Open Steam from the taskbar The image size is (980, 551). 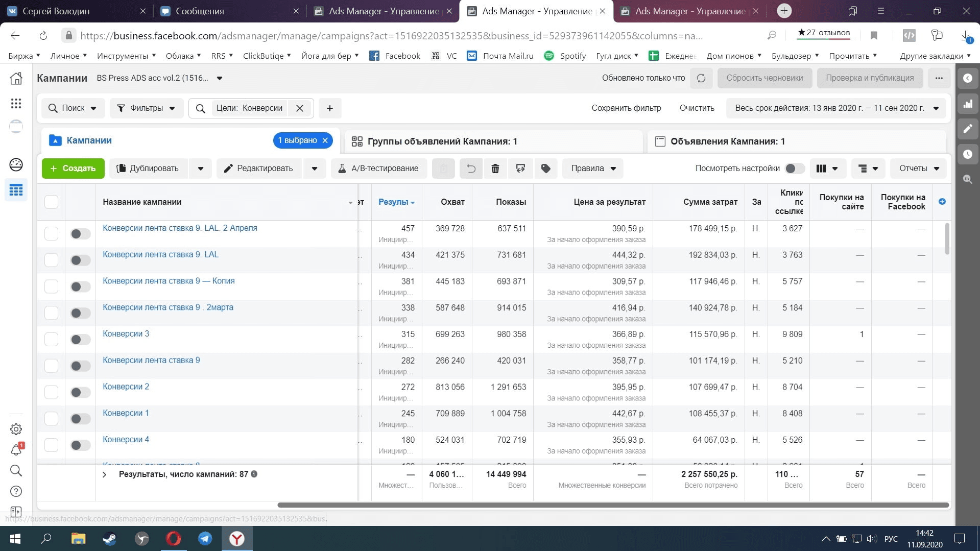(110, 539)
